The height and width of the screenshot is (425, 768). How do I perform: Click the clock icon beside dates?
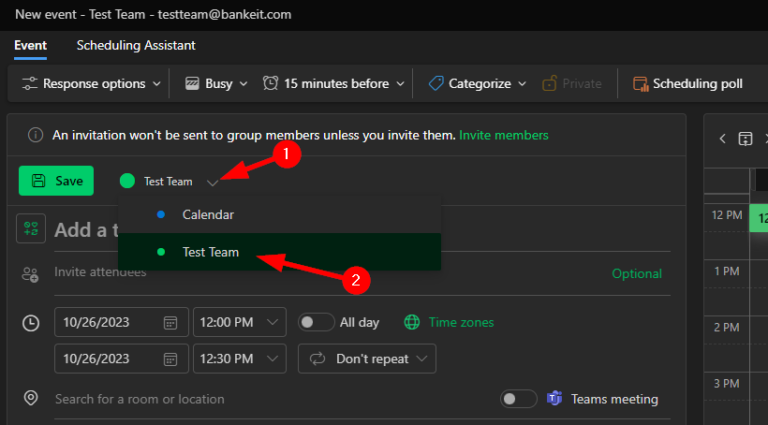[x=31, y=323]
